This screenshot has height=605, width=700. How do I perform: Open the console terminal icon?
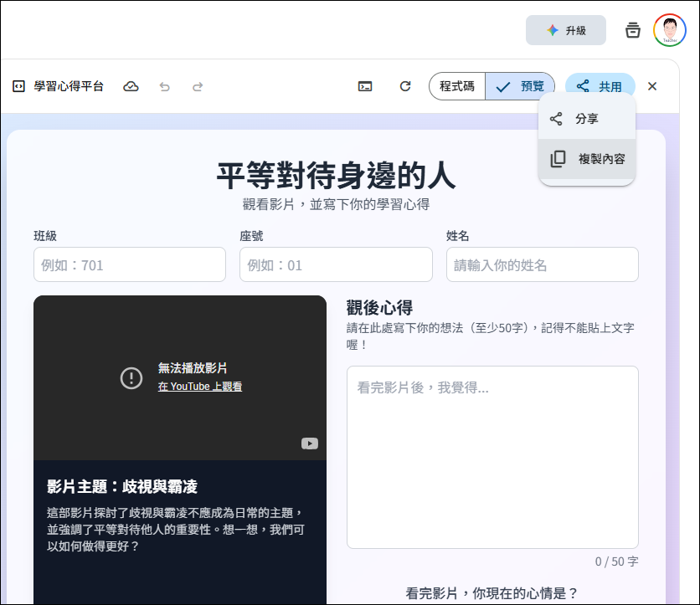(x=365, y=86)
